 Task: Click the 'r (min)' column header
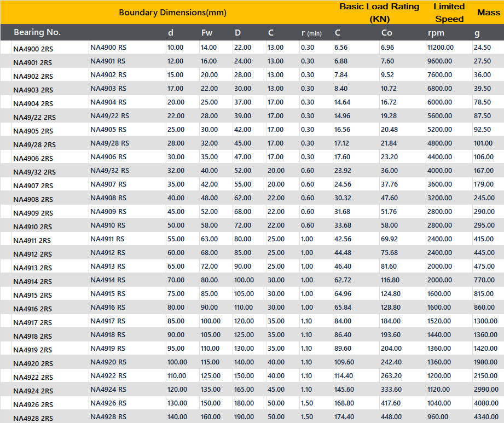coord(311,33)
